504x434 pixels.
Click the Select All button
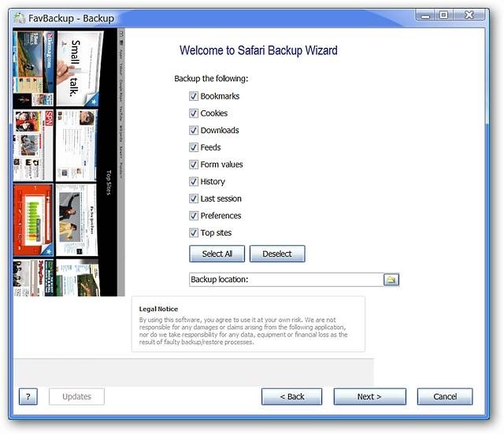(x=217, y=254)
